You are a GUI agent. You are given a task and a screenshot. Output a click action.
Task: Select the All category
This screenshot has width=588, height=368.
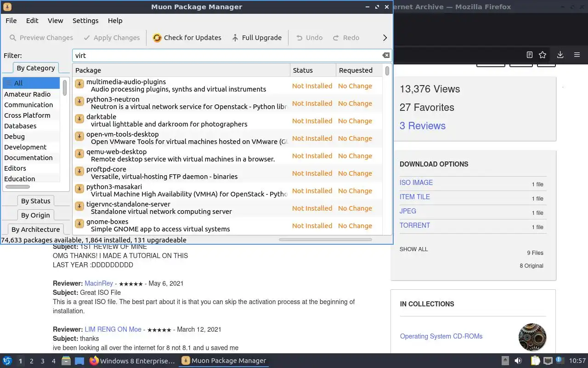click(x=31, y=83)
